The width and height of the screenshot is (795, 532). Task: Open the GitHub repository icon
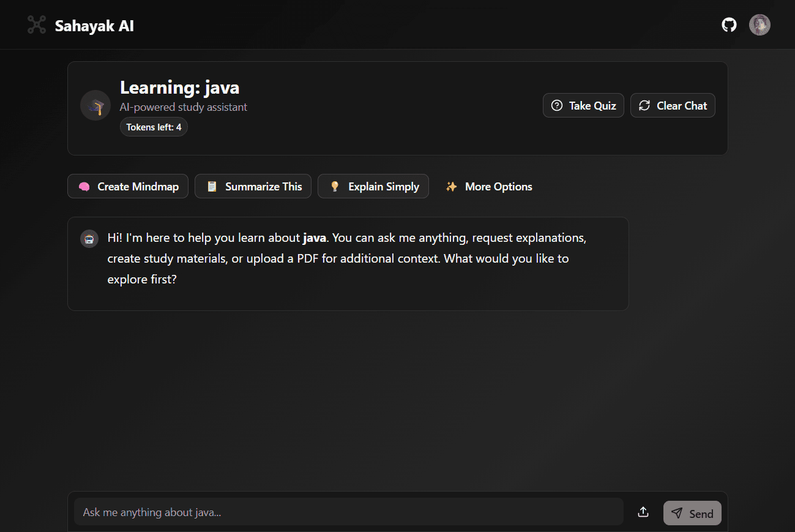(729, 25)
